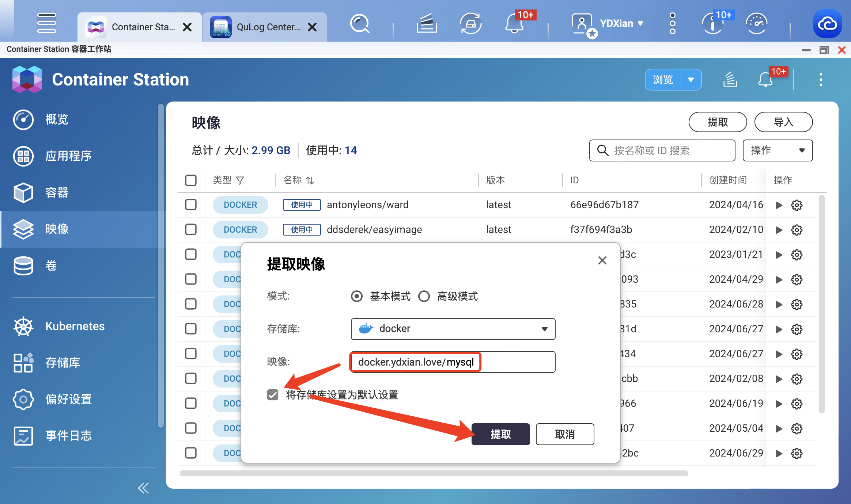
Task: Click the 导入 button
Action: 783,122
